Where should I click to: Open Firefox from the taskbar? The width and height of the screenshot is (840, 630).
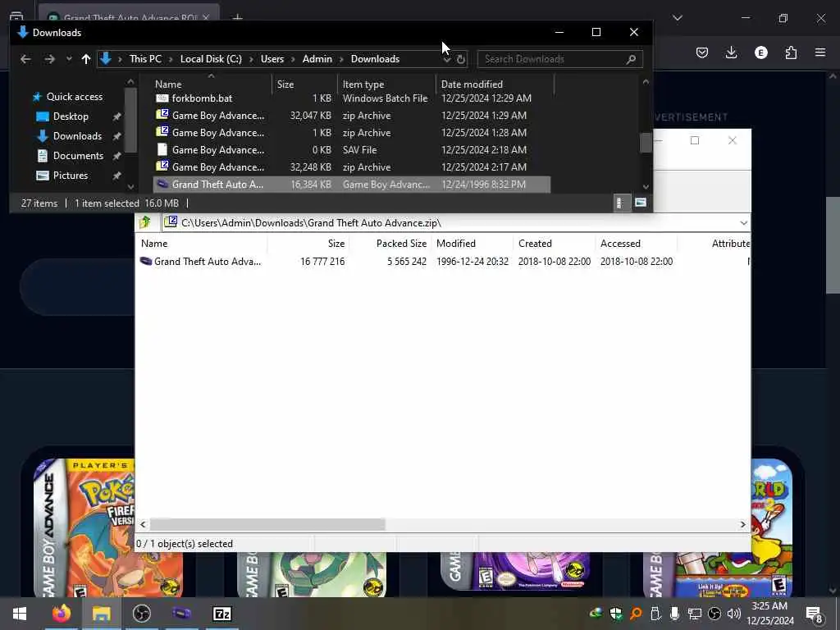[61, 614]
